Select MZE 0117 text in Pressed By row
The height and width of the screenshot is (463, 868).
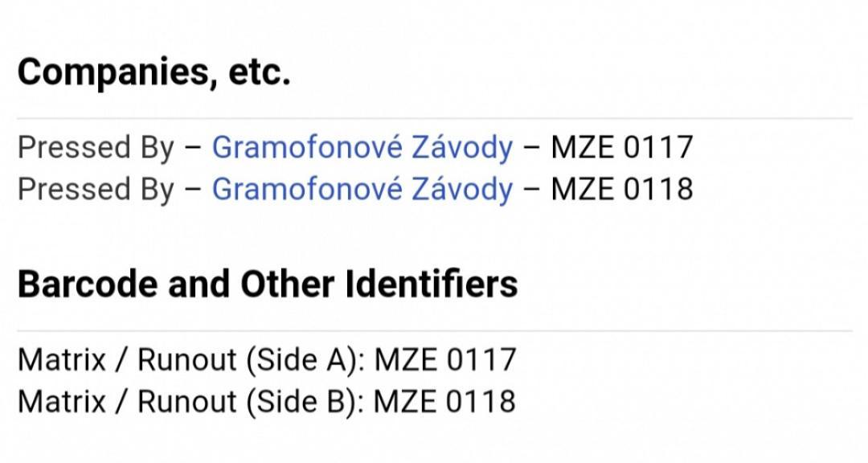[x=621, y=147]
